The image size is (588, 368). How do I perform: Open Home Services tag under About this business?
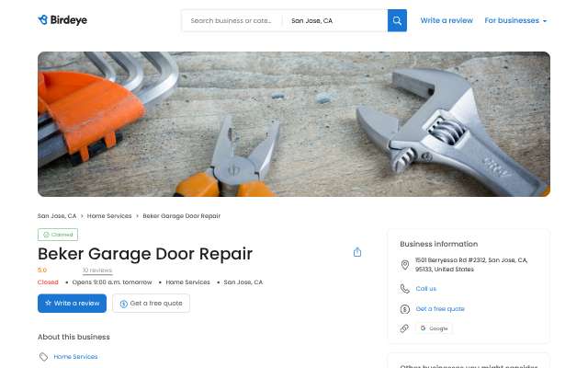point(75,356)
